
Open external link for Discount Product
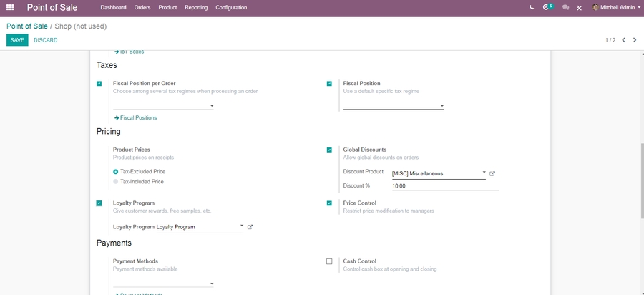(492, 173)
